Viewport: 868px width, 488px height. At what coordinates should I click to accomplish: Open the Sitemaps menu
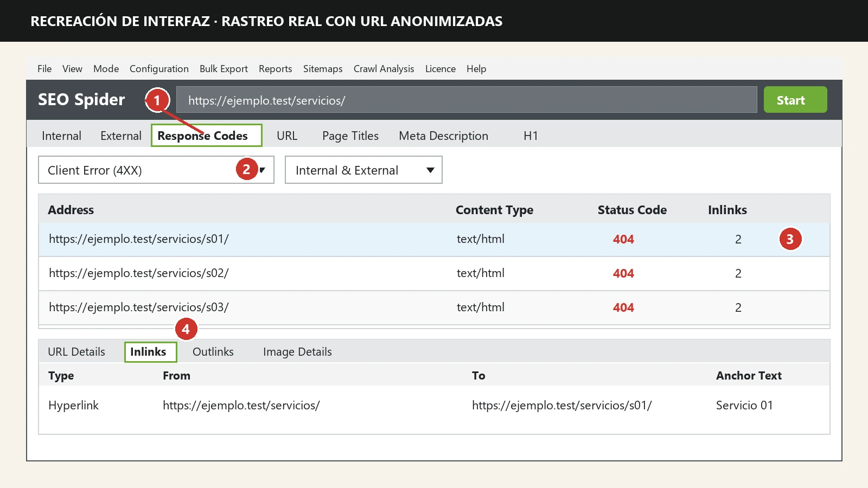323,69
